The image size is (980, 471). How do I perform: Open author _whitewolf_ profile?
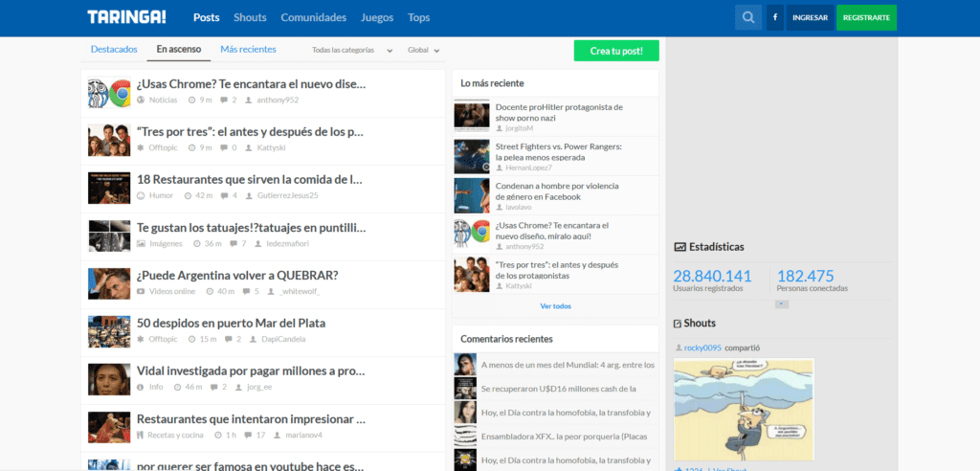click(300, 291)
